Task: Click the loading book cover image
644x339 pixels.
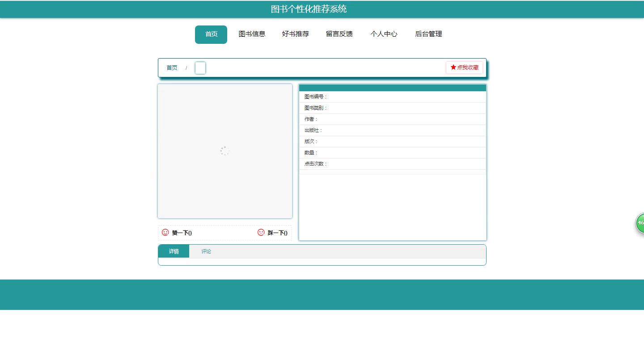Action: tap(225, 151)
